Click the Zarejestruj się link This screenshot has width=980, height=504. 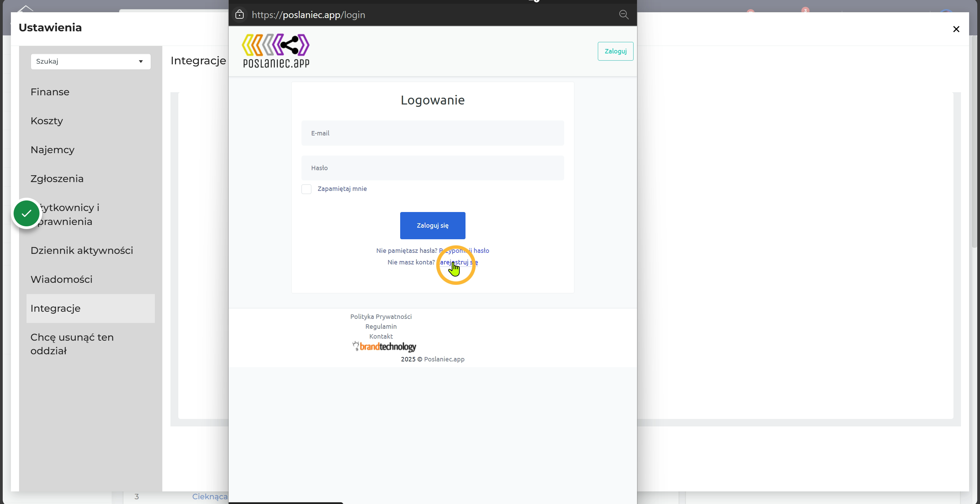(457, 262)
